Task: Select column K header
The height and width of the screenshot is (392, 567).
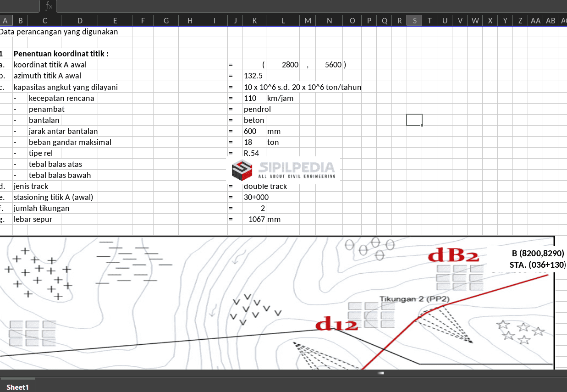Action: [254, 21]
